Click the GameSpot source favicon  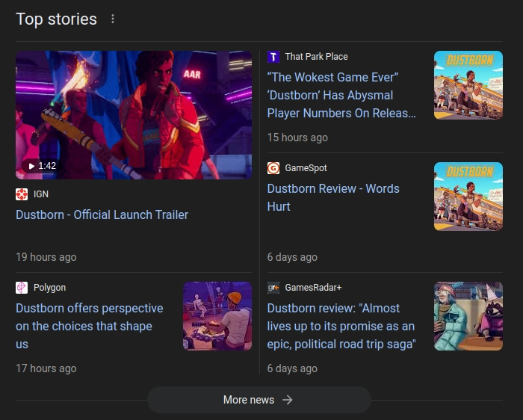pos(273,168)
